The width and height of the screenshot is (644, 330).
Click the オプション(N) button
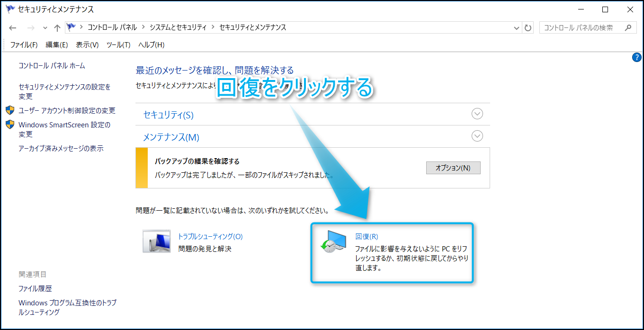(453, 168)
